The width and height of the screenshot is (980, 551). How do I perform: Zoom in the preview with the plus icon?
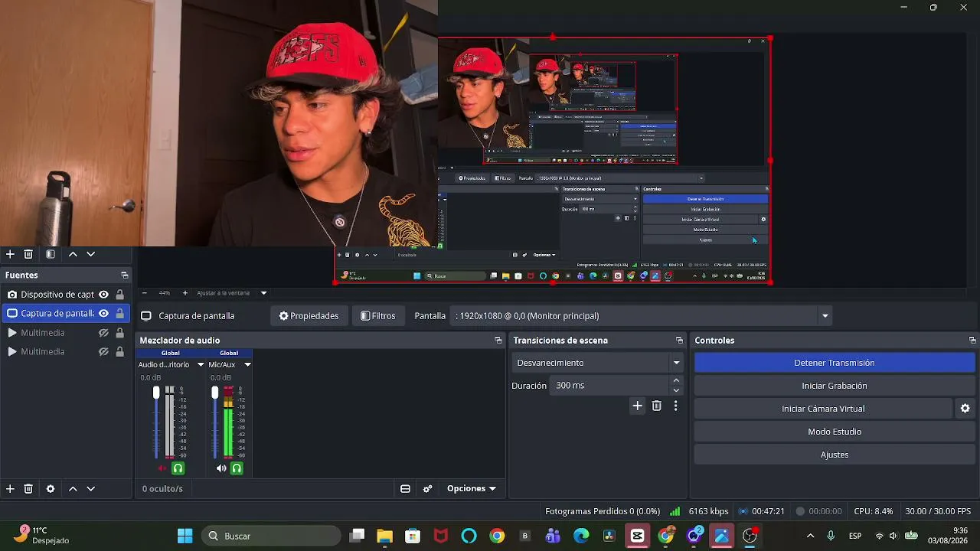[x=185, y=293]
